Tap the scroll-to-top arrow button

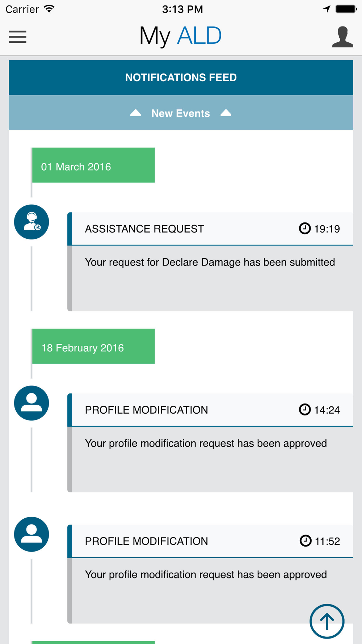point(327,621)
